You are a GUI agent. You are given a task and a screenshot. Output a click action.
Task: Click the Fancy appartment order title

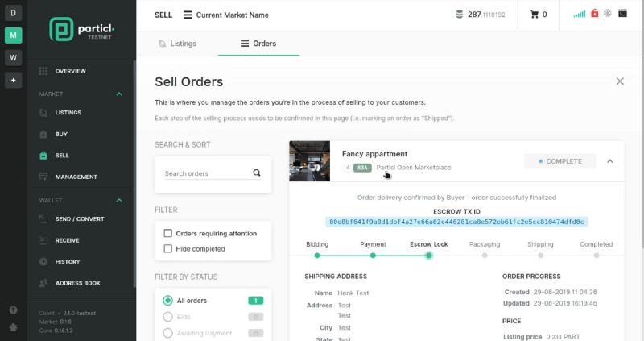click(374, 154)
